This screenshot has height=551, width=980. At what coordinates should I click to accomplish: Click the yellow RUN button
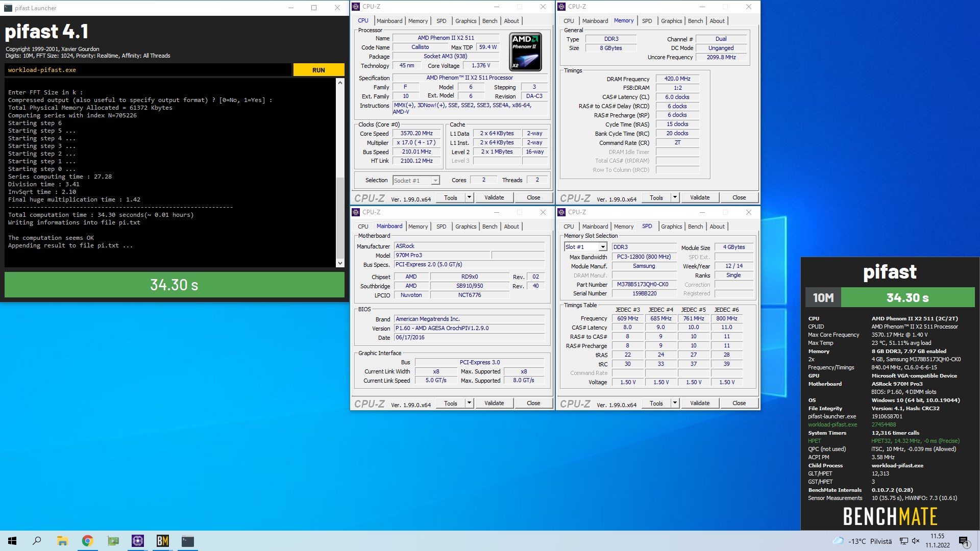tap(318, 70)
